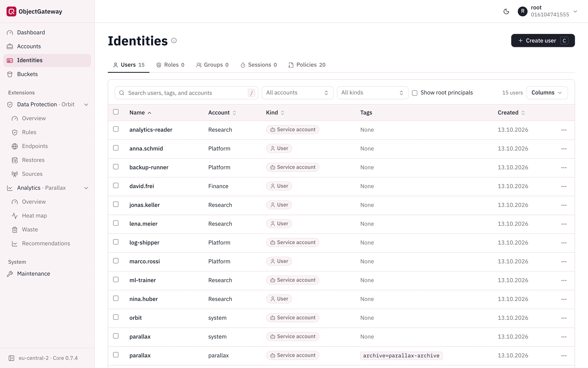Click the Sources broadcast icon

tap(14, 174)
